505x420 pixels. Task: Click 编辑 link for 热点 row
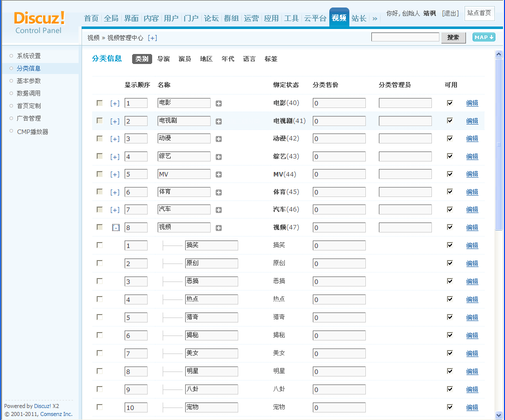click(472, 299)
